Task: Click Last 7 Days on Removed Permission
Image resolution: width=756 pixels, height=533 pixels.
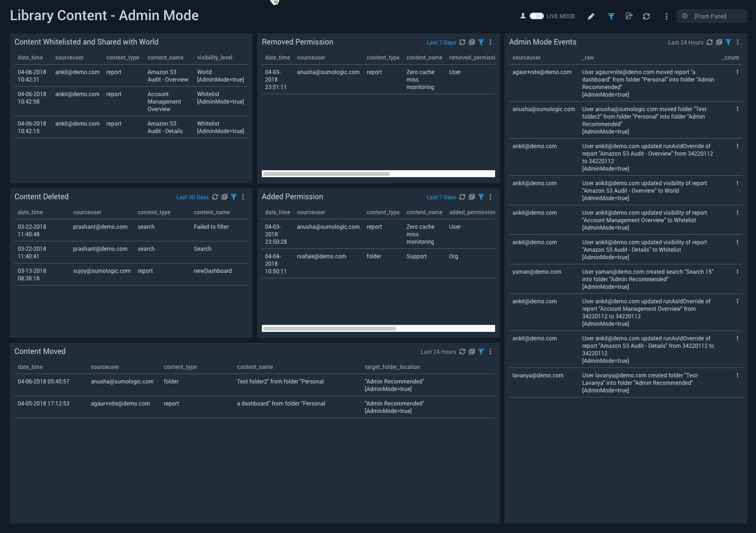Action: [441, 43]
